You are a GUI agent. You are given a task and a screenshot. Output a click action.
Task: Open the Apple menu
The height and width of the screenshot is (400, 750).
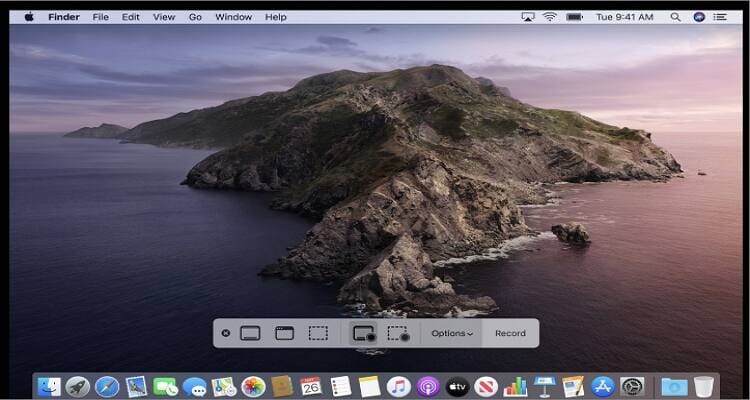pos(29,17)
